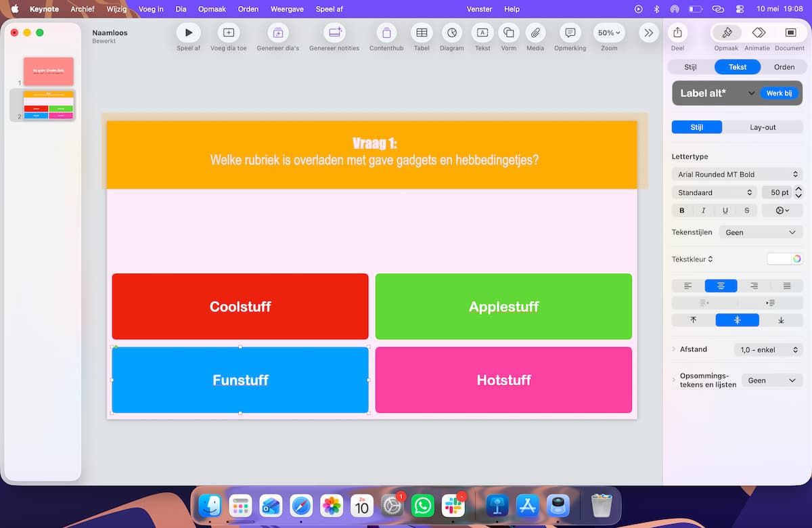Select slide 2 thumbnail in navigator

click(49, 106)
